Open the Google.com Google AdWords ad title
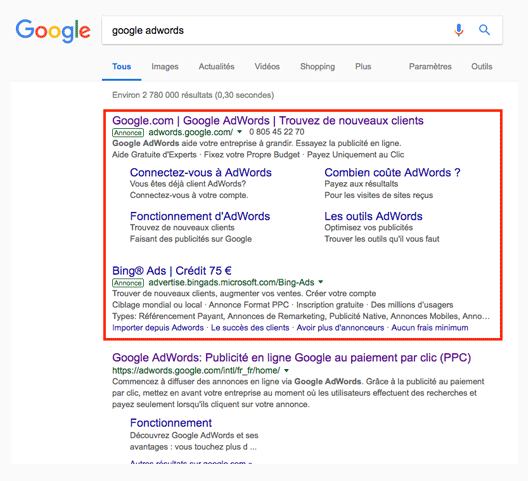The height and width of the screenshot is (481, 528). [268, 121]
